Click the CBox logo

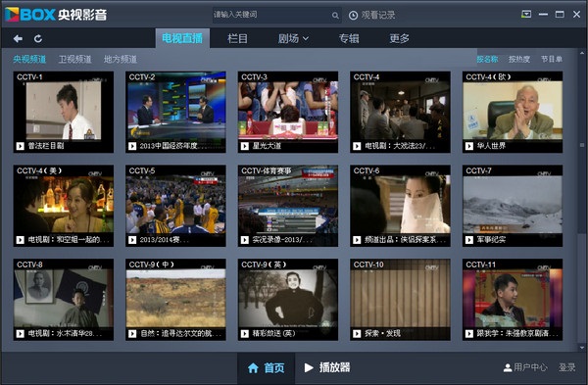pyautogui.click(x=56, y=15)
